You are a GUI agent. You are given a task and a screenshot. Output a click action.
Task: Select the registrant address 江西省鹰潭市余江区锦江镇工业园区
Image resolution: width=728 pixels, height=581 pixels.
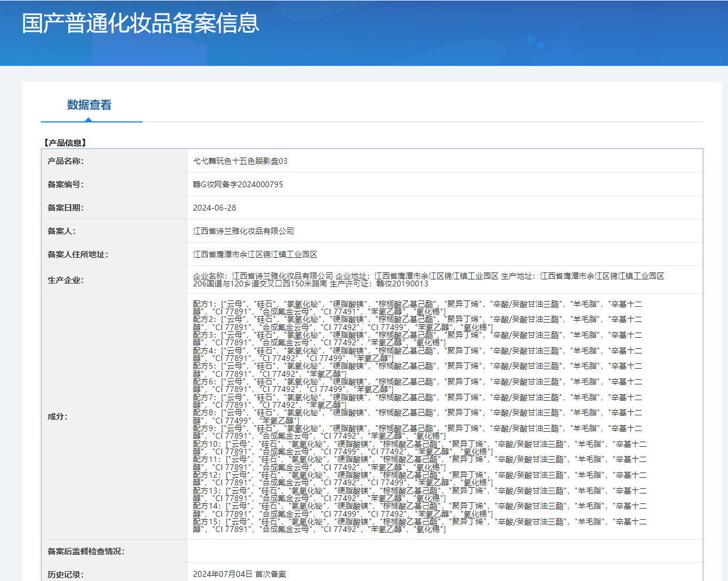click(x=255, y=254)
